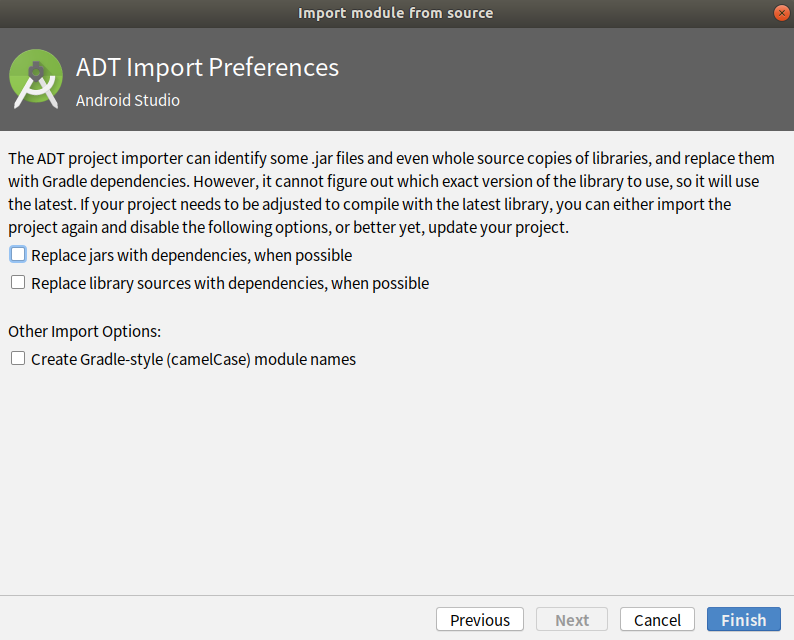Click the "Replace jars with dependencies" label text
794x640 pixels.
tap(191, 255)
